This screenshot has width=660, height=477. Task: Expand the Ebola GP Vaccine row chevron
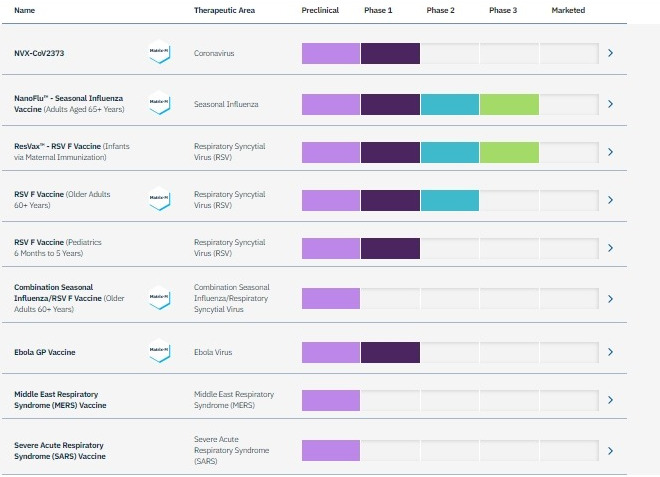coord(610,352)
